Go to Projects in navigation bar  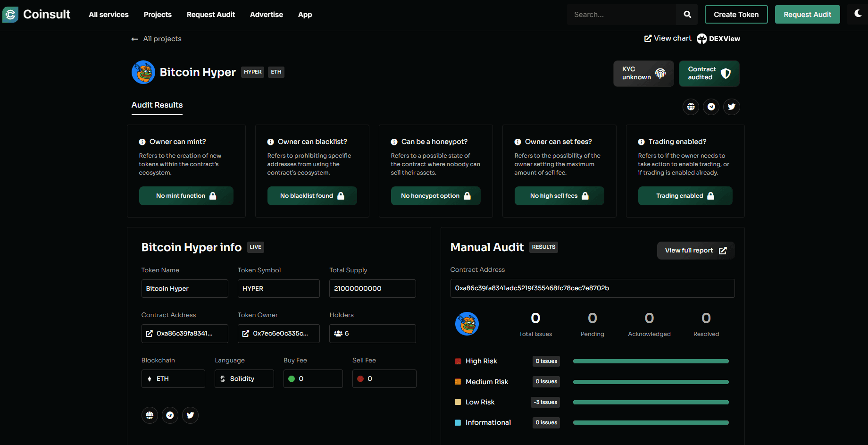[x=158, y=15]
